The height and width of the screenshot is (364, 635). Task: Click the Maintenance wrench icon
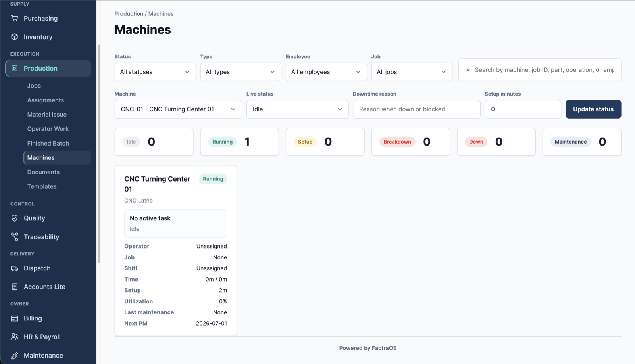[x=15, y=355]
